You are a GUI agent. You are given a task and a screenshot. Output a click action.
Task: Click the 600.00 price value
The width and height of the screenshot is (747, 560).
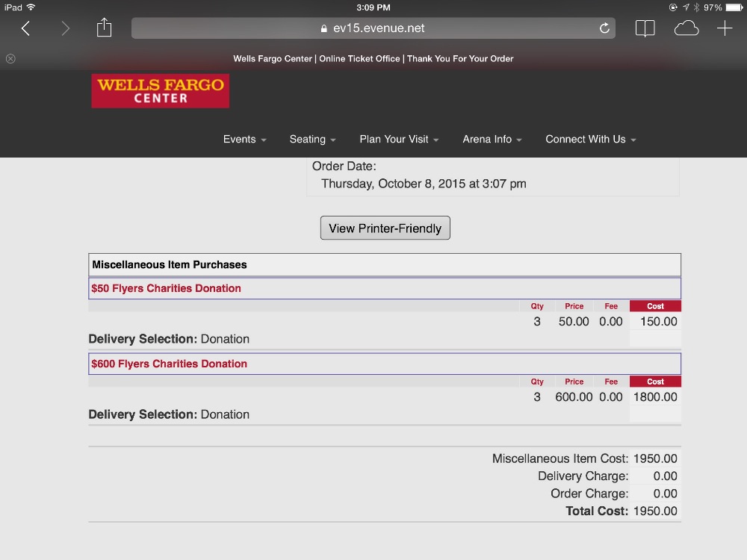574,397
